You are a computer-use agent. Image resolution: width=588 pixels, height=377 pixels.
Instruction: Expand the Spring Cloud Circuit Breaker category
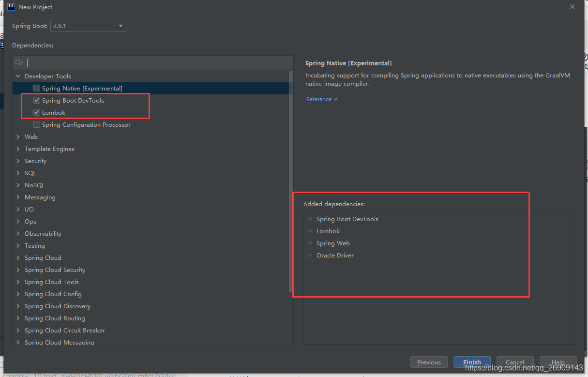pyautogui.click(x=18, y=330)
